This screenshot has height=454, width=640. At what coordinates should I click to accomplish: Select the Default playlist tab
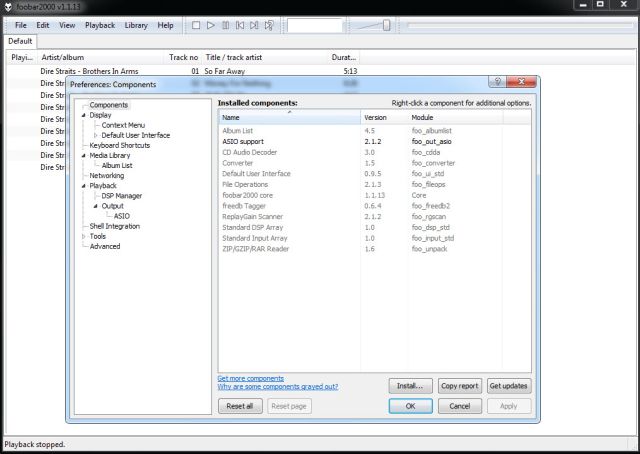(x=20, y=41)
